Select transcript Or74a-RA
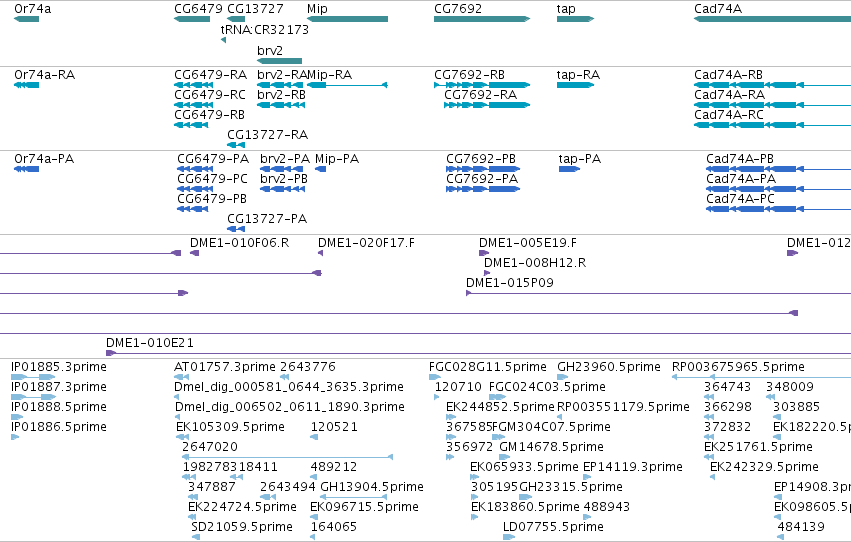Screen dimensions: 851x542 (26, 85)
